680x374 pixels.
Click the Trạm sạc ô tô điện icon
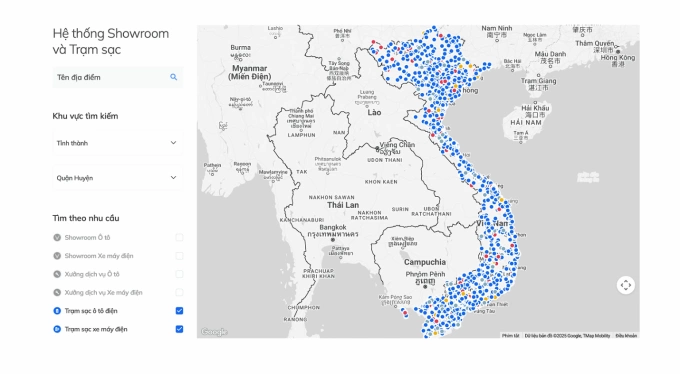pyautogui.click(x=57, y=311)
